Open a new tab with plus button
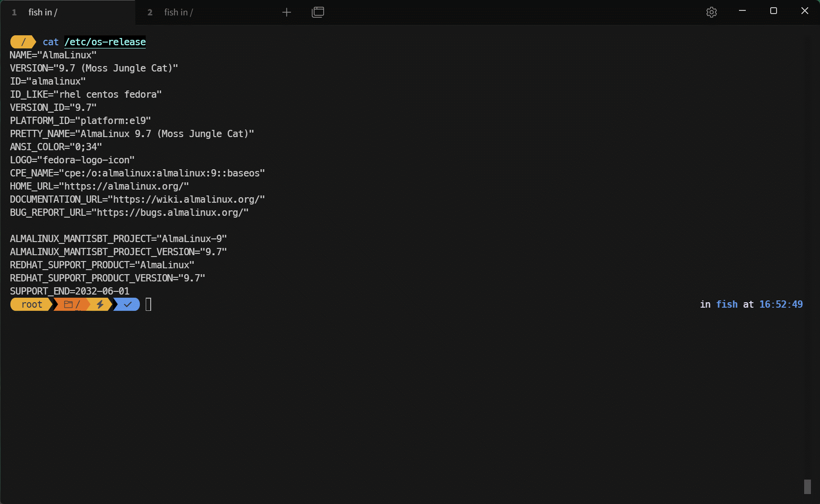 click(286, 12)
